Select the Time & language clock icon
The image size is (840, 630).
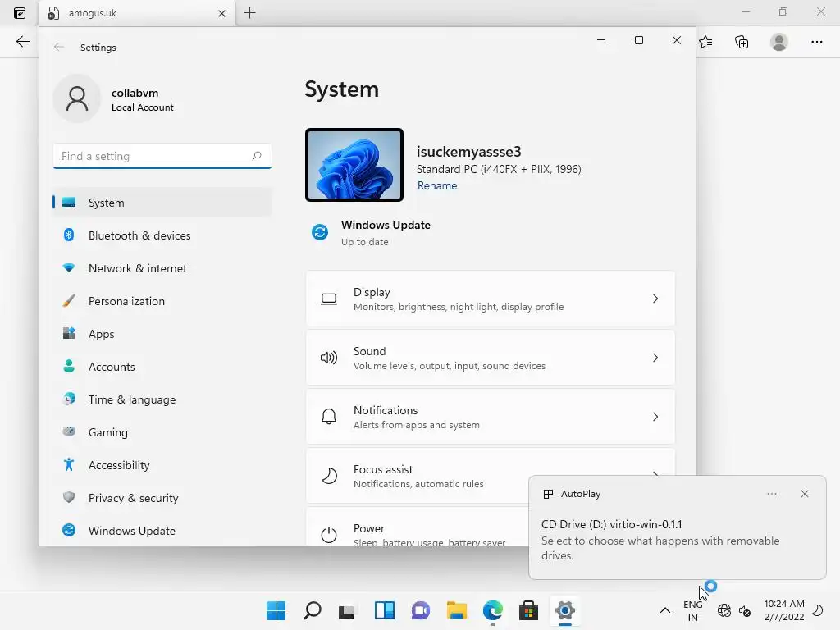tap(69, 399)
